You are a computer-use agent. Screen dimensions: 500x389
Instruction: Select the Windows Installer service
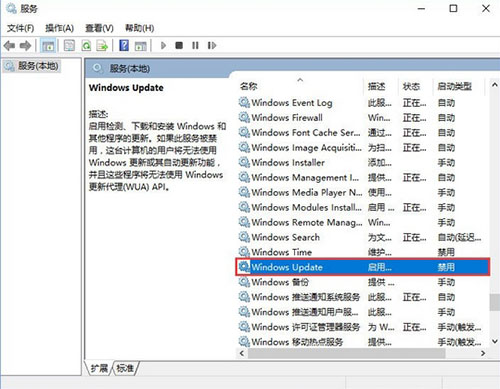[x=362, y=163]
